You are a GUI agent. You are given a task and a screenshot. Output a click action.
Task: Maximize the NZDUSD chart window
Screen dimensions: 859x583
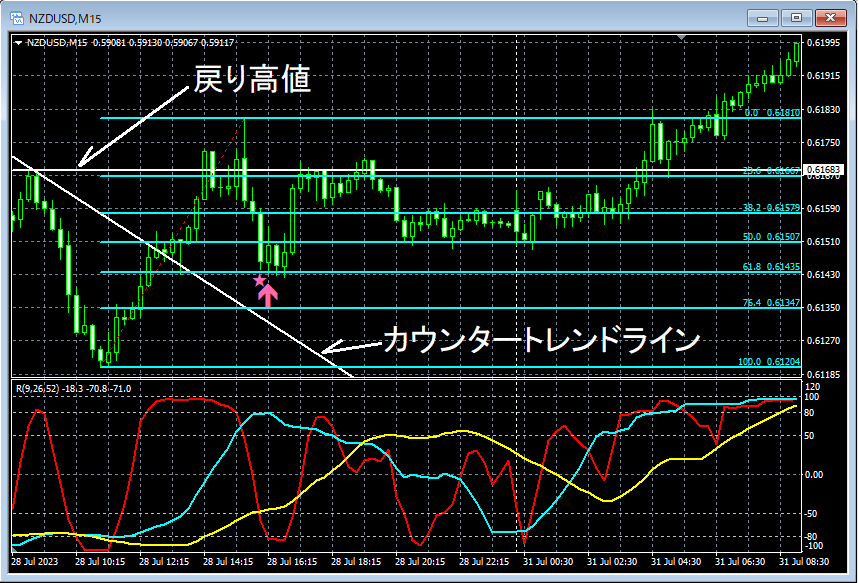tap(796, 18)
